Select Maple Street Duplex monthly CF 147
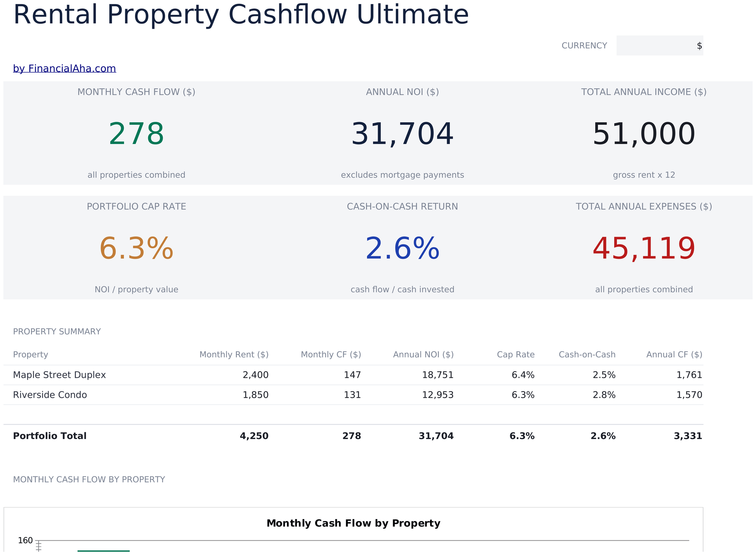This screenshot has width=756, height=555. (352, 375)
